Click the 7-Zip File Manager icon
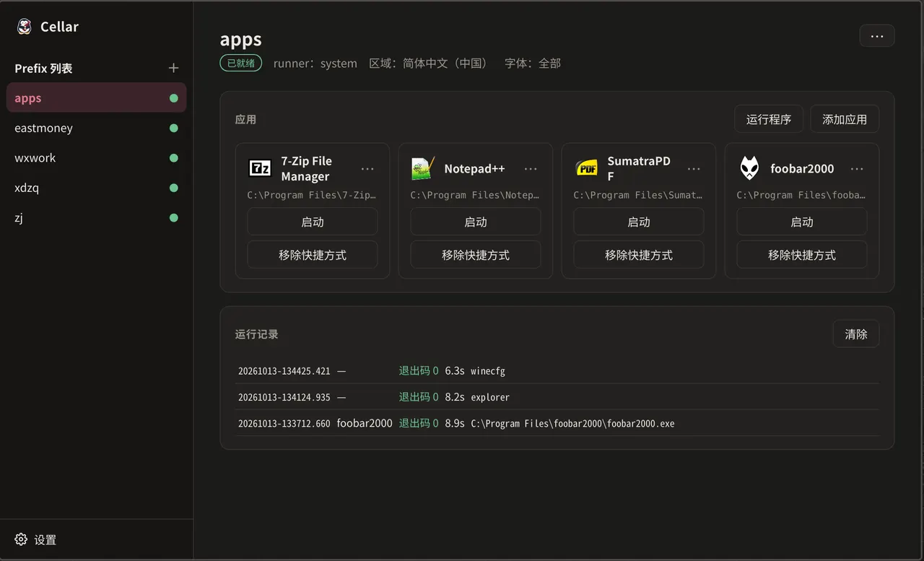The image size is (924, 561). point(260,168)
